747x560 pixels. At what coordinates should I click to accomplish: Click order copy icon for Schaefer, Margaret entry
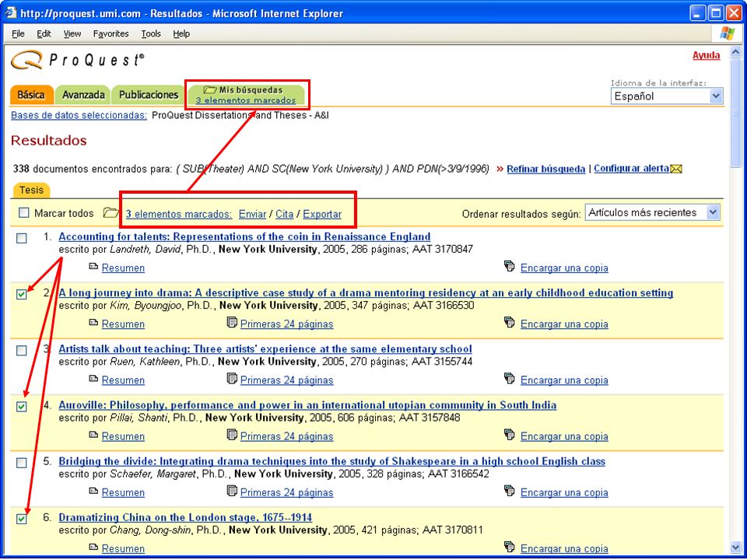pos(509,492)
